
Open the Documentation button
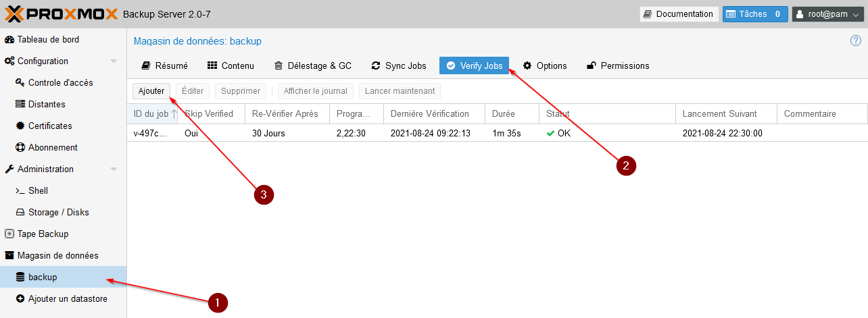pos(679,14)
